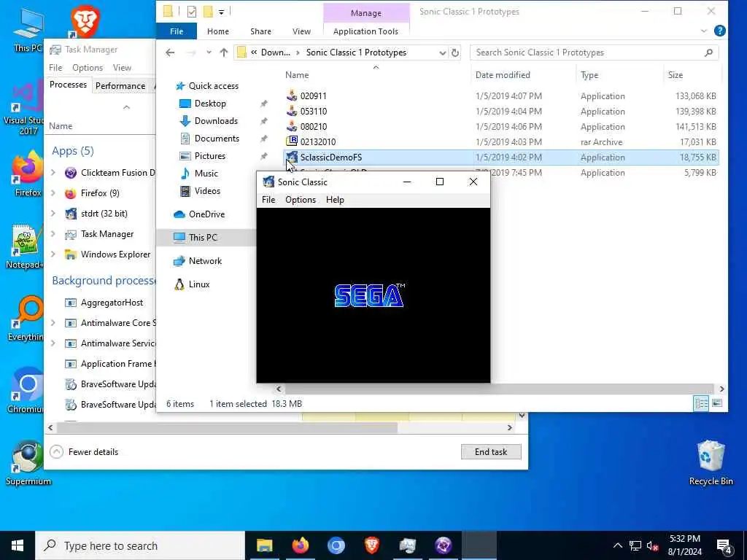Open Brave from the taskbar
This screenshot has height=560, width=747.
point(371,545)
